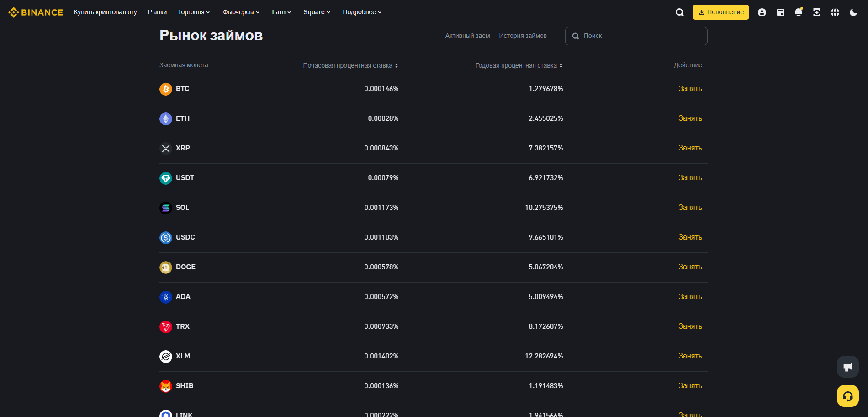Open История займов tab
Screen dimensions: 868x417
pos(523,36)
